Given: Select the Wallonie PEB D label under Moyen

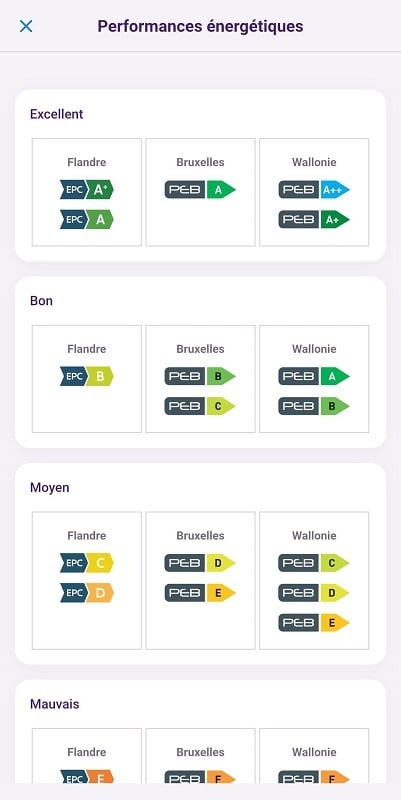Looking at the screenshot, I should click(314, 593).
